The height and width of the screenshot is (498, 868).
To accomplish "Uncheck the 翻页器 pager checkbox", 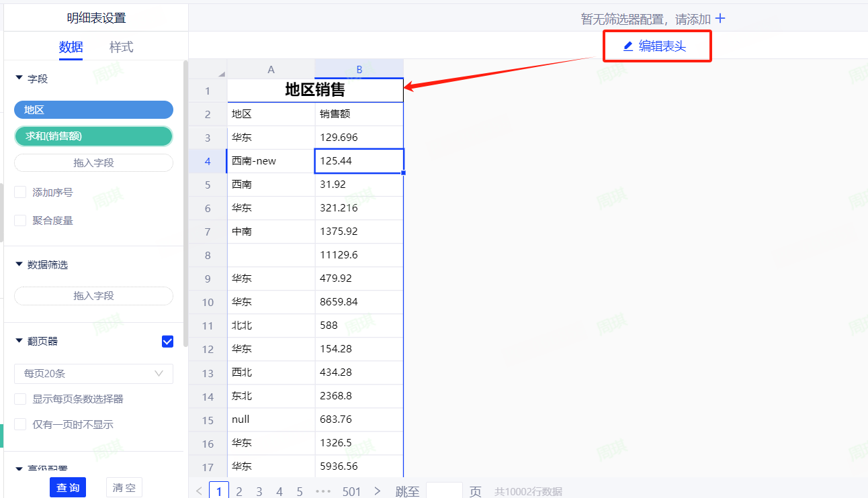I will coord(168,342).
